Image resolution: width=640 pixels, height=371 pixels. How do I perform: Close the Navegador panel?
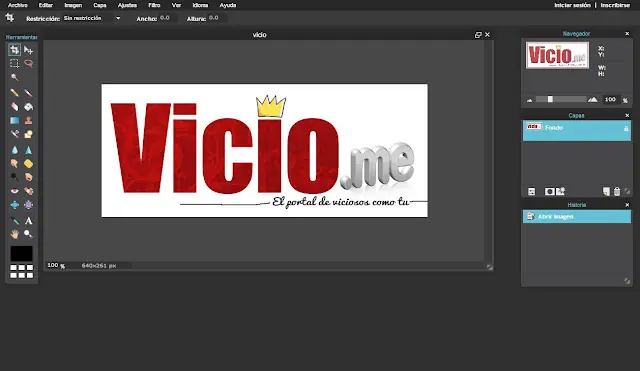pos(627,34)
